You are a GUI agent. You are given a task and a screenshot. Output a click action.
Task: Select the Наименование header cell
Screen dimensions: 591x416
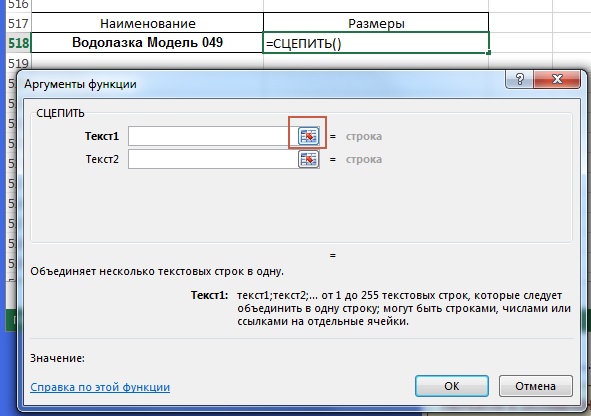[147, 23]
